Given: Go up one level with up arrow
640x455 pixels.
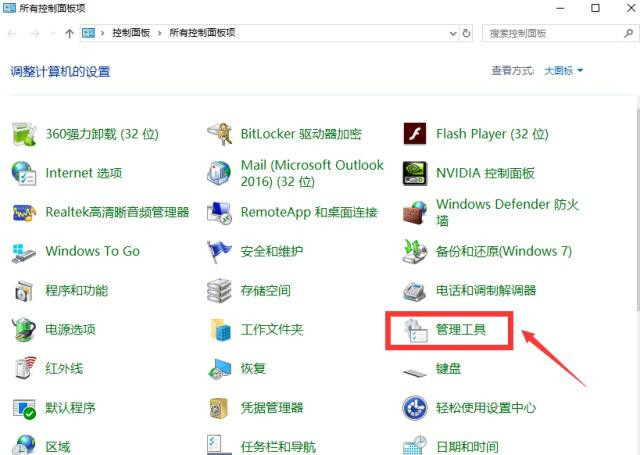Looking at the screenshot, I should coord(69,33).
